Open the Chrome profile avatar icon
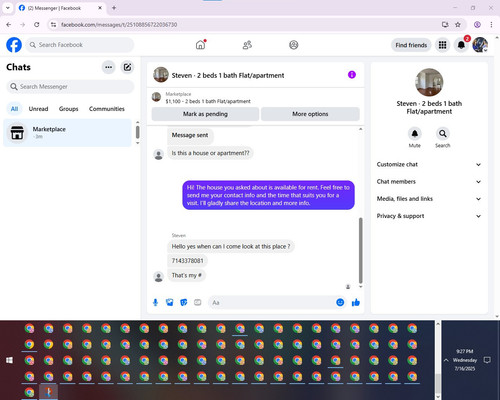500x400 pixels. coord(477,25)
